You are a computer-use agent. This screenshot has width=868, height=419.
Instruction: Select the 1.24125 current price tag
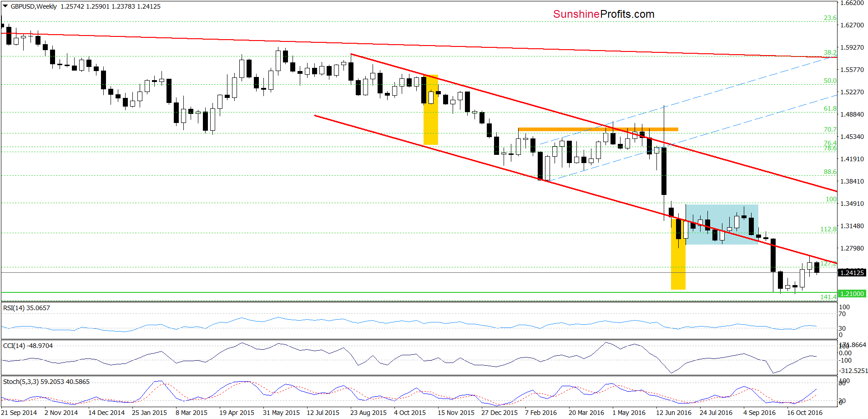pos(851,273)
